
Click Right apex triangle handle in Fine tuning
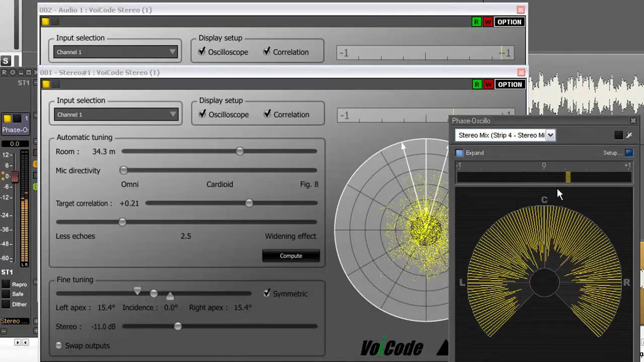(170, 296)
